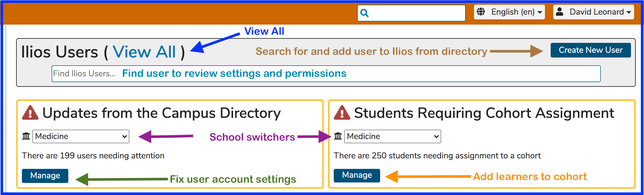This screenshot has width=644, height=195.
Task: Focus the Find Ilios Users search field
Action: tap(326, 74)
